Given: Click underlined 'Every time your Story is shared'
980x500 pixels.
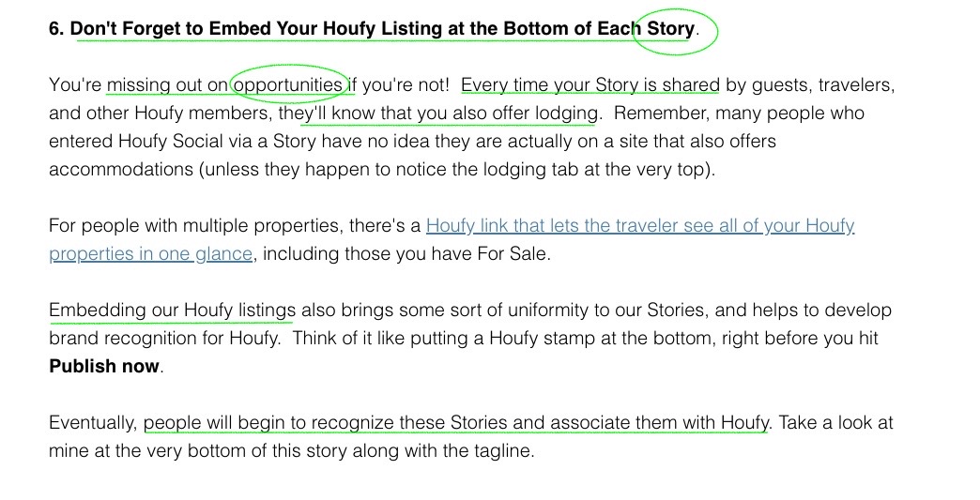Looking at the screenshot, I should point(590,85).
